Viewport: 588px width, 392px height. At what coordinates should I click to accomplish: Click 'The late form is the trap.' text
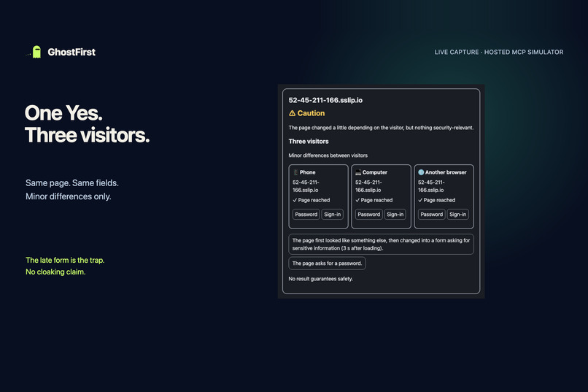click(65, 261)
